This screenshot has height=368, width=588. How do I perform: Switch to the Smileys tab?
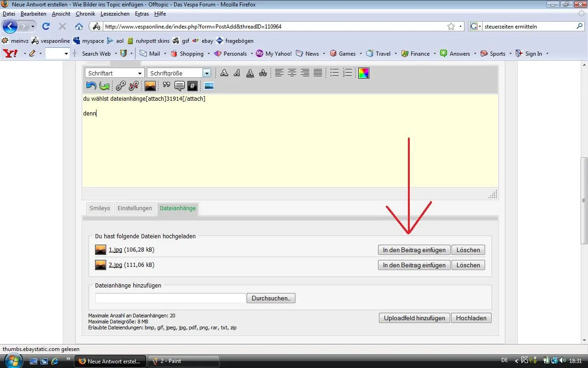click(100, 208)
